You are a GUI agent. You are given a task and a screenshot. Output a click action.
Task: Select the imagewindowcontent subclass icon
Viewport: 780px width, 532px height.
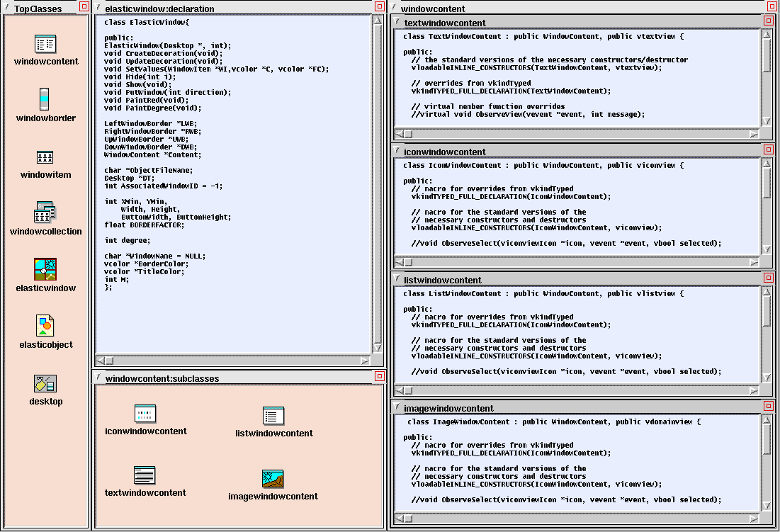pyautogui.click(x=273, y=479)
